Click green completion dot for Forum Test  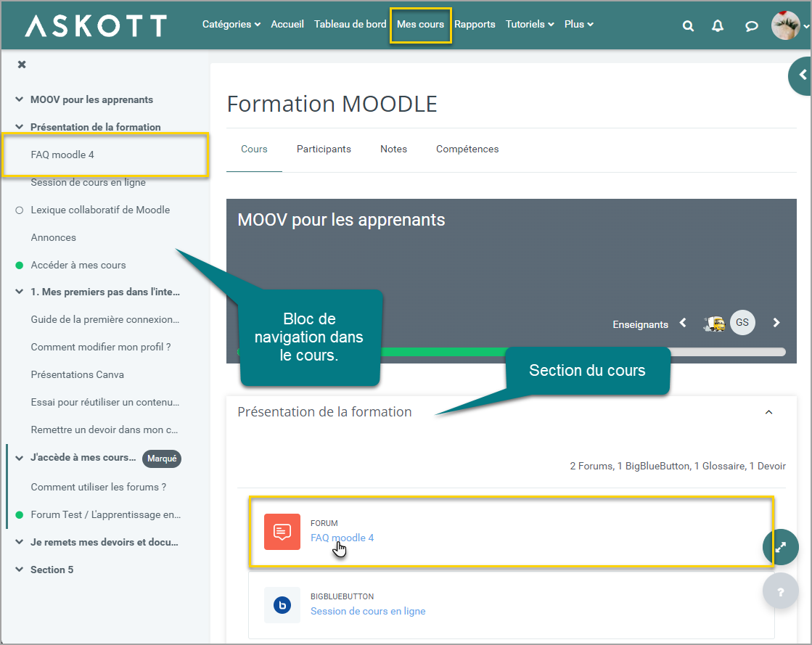[20, 515]
